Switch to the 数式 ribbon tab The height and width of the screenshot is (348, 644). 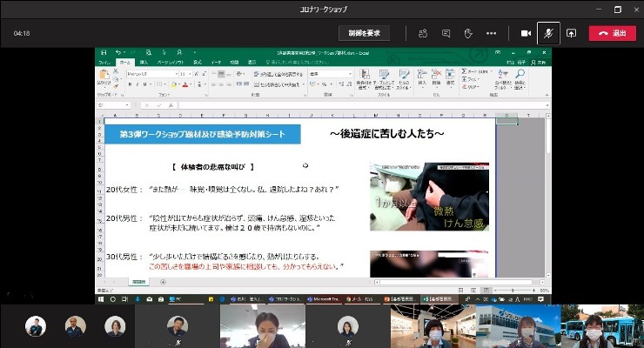(x=198, y=63)
